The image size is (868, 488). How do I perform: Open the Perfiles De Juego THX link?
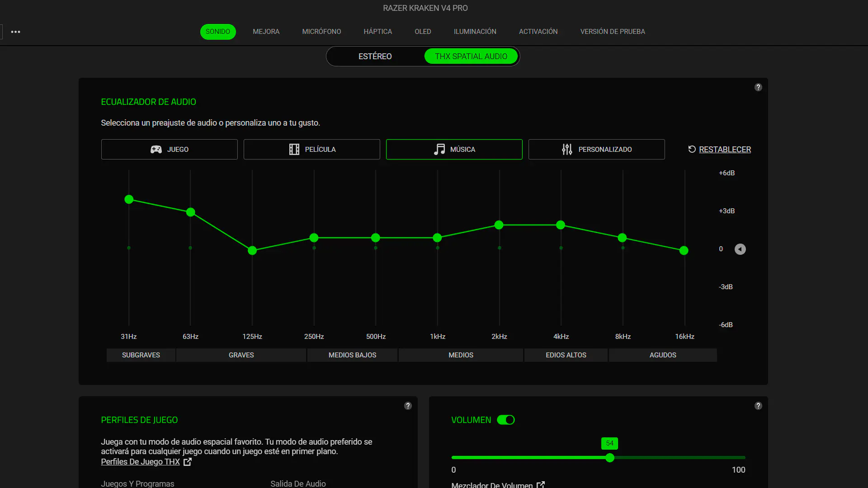click(x=141, y=462)
